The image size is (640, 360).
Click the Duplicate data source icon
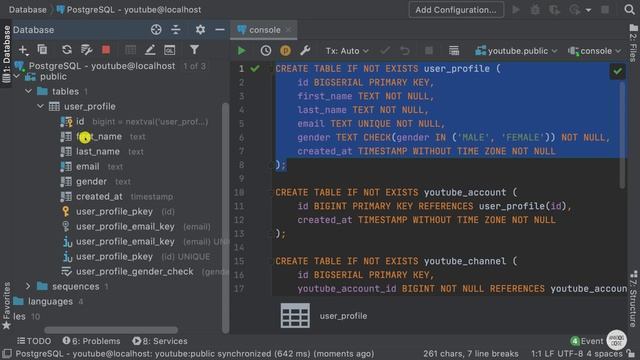point(42,50)
